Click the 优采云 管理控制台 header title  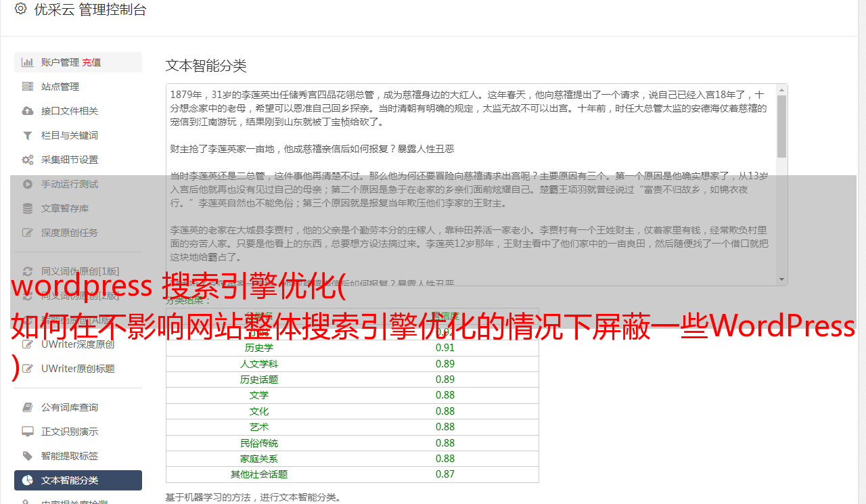coord(91,9)
